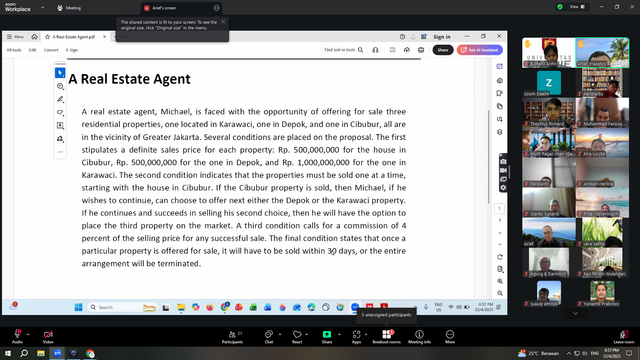
Task: Click File Explorer on outer Windows taskbar
Action: click(x=41, y=353)
